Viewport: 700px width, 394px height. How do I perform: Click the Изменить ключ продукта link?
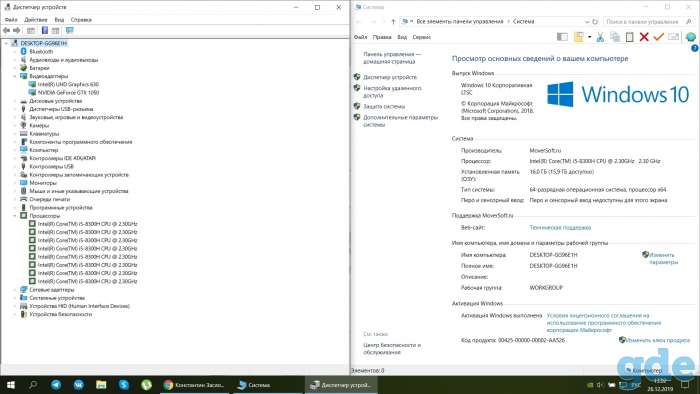click(x=658, y=340)
